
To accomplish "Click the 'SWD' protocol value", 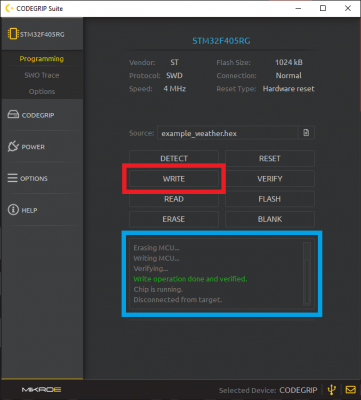I will pos(174,75).
